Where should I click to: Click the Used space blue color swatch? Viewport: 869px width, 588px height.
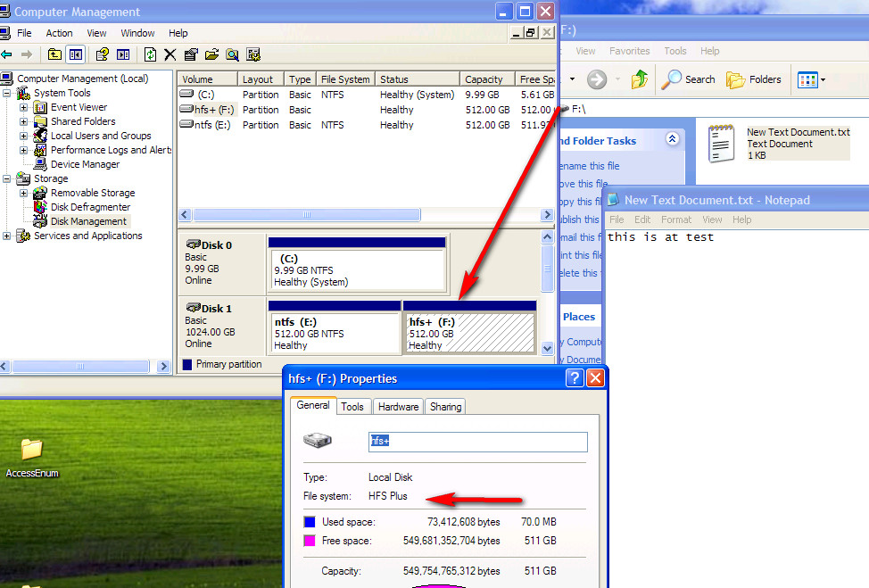tap(310, 522)
